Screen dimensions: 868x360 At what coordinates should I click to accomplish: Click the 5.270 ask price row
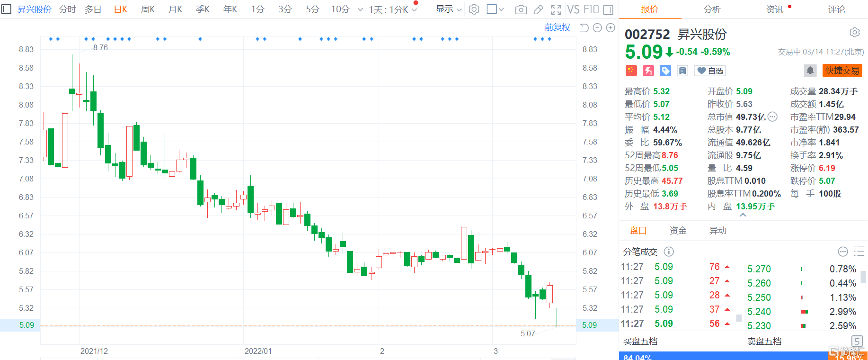coord(802,269)
